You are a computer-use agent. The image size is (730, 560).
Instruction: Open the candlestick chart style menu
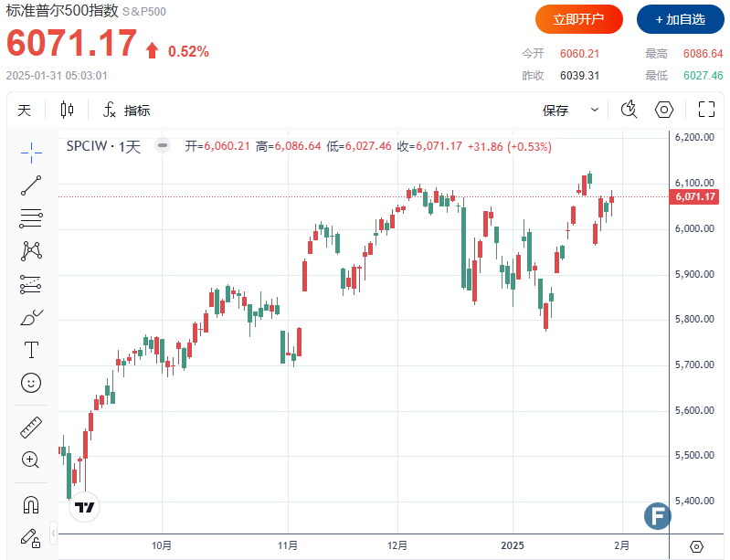(x=67, y=111)
